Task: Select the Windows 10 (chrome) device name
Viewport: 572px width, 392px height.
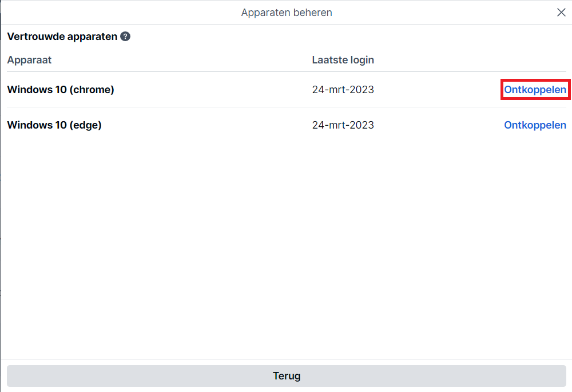Action: [61, 90]
